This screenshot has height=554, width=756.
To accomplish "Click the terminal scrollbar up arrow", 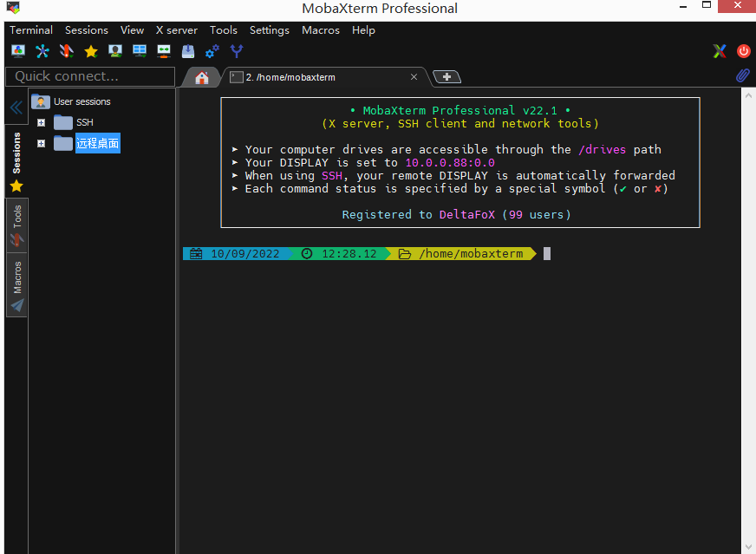I will pyautogui.click(x=748, y=95).
